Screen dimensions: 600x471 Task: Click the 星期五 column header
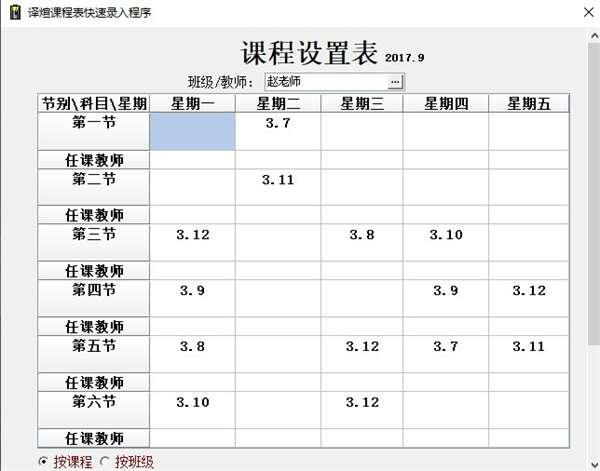[528, 103]
